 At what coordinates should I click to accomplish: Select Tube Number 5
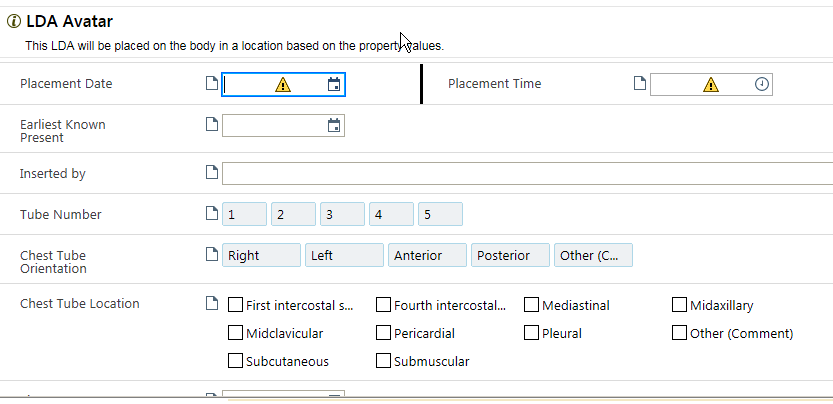tap(440, 214)
